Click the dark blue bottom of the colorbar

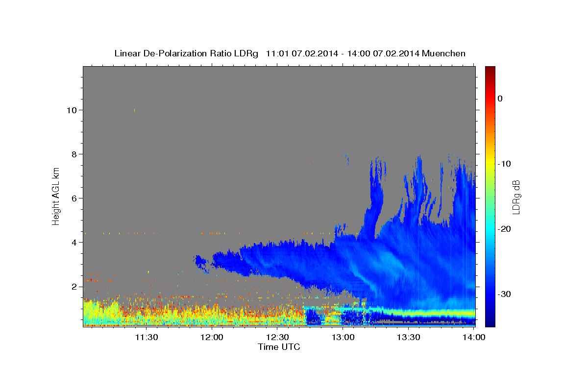click(490, 321)
